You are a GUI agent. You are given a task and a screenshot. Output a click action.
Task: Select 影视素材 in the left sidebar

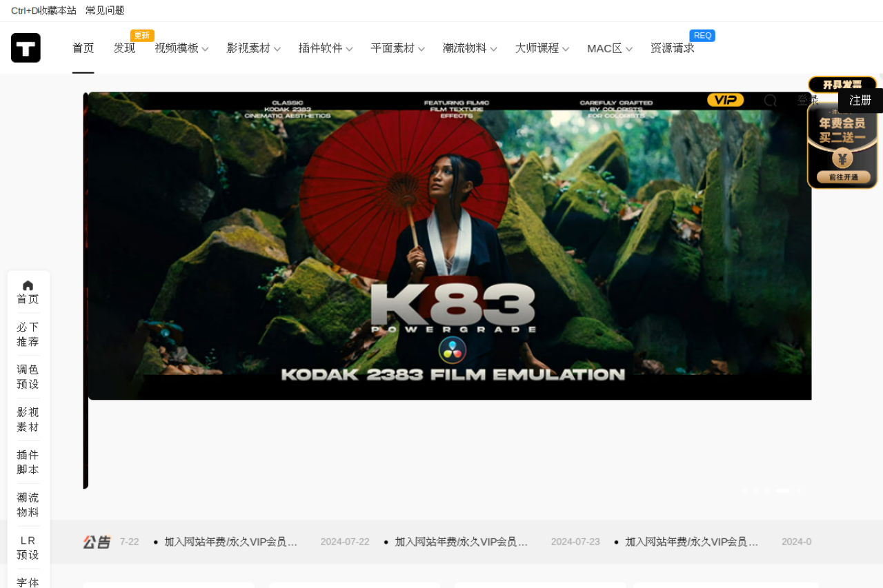point(28,420)
